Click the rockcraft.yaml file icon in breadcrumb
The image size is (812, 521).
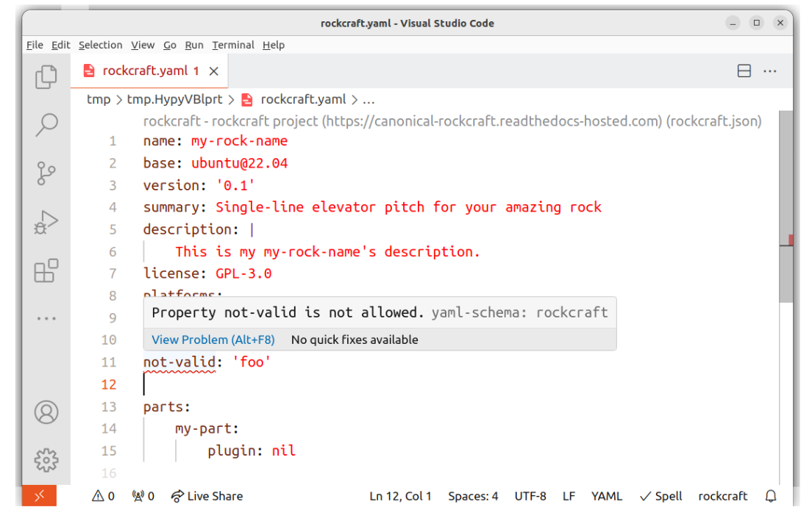[x=247, y=100]
